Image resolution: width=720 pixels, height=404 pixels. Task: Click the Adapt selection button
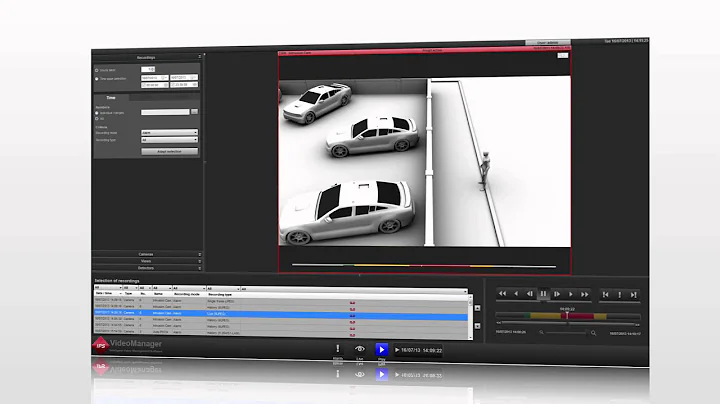tap(169, 152)
